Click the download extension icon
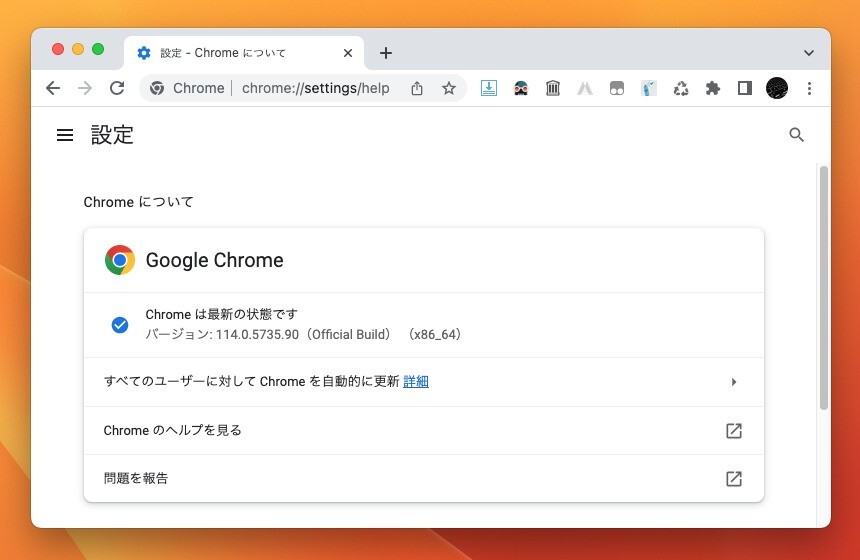This screenshot has width=860, height=560. [x=489, y=88]
